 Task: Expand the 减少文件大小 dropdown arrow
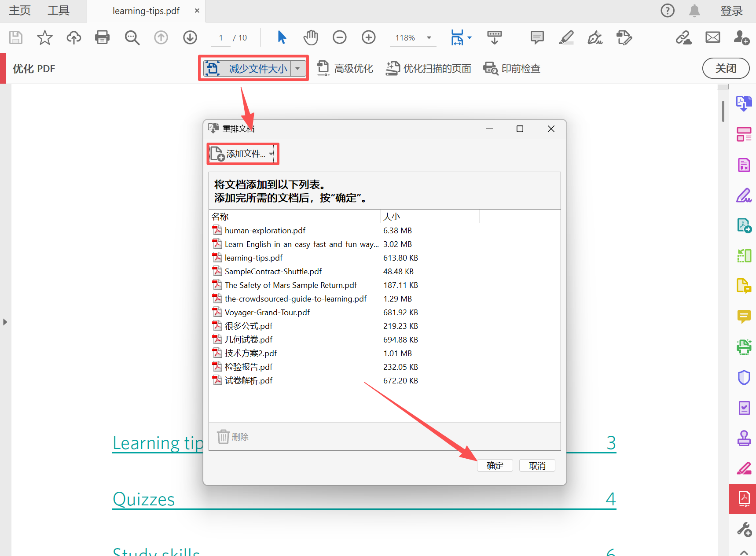coord(298,68)
